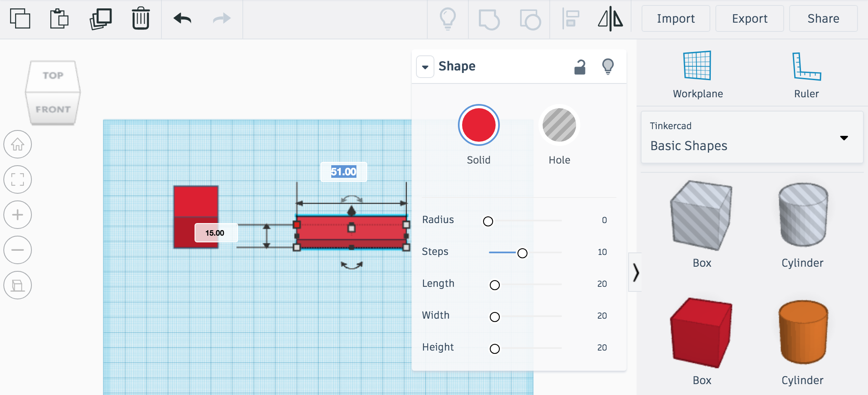Click the 15.00 dimension field
Image resolution: width=868 pixels, height=395 pixels.
(x=216, y=233)
